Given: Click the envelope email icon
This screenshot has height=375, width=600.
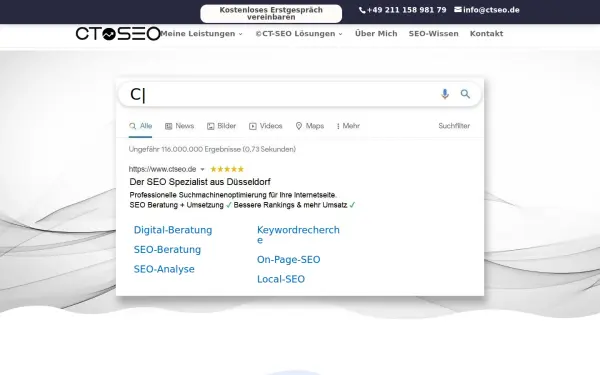Looking at the screenshot, I should pos(458,10).
